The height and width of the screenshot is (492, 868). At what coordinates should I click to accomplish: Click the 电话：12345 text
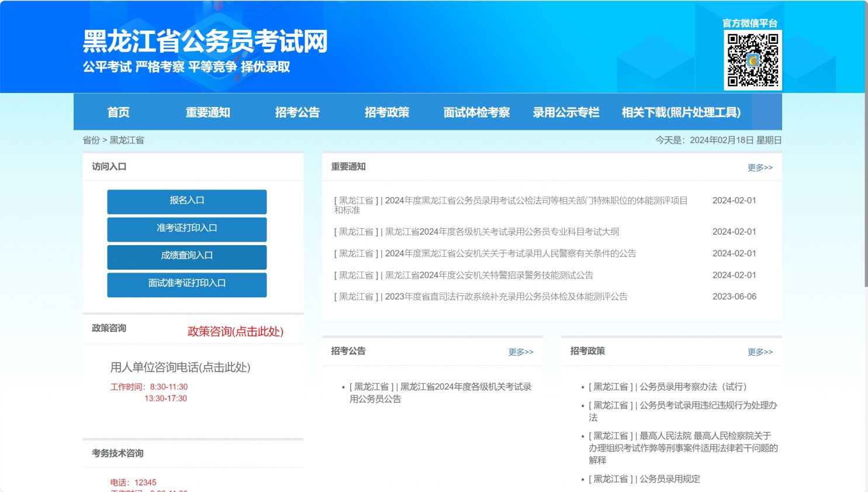133,483
